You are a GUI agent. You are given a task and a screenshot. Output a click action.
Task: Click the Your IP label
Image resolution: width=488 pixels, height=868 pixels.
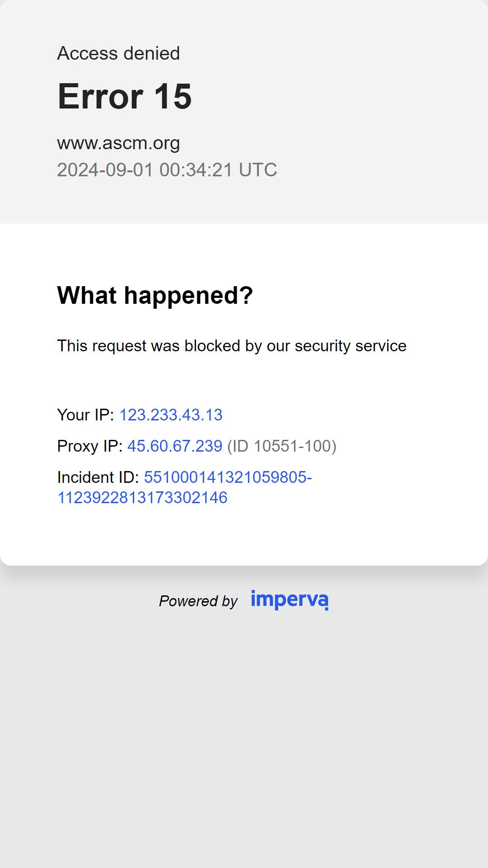pyautogui.click(x=86, y=415)
